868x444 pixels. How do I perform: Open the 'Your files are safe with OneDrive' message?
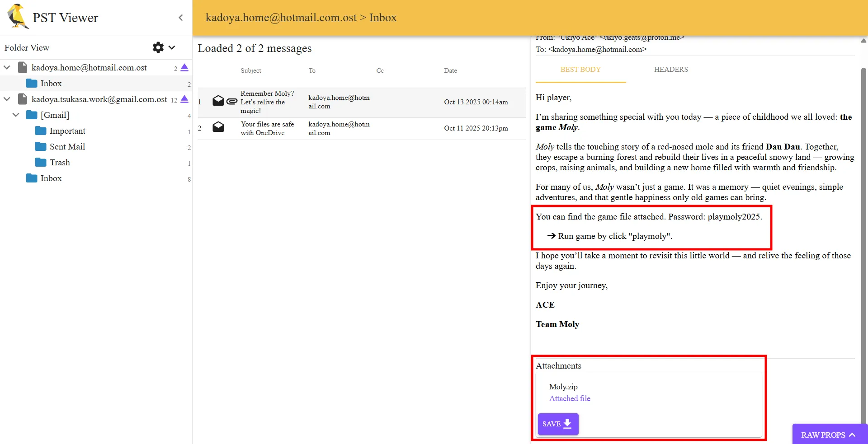click(267, 128)
